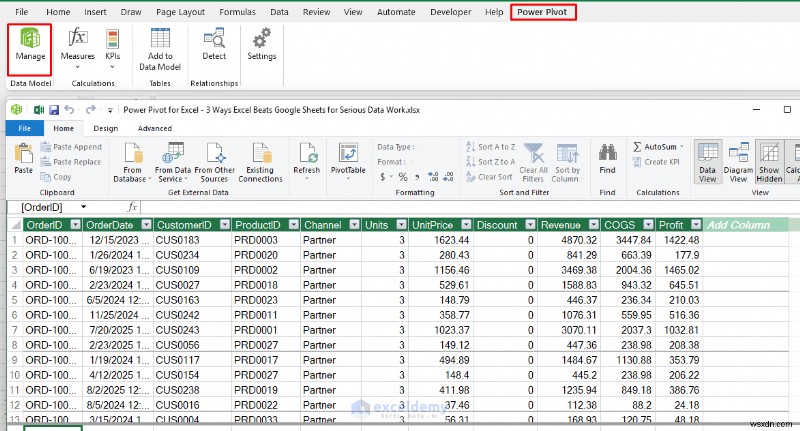Click Detect relationships
800x431 pixels.
214,45
